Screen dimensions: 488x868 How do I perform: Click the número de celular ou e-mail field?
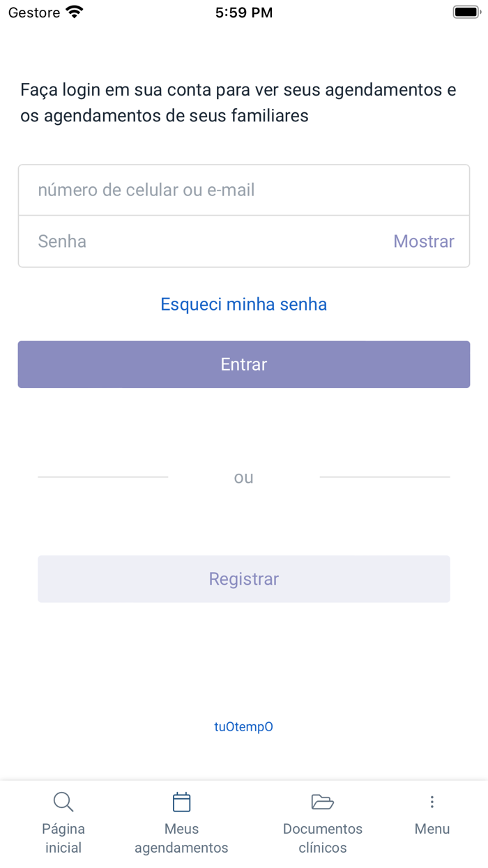[243, 189]
